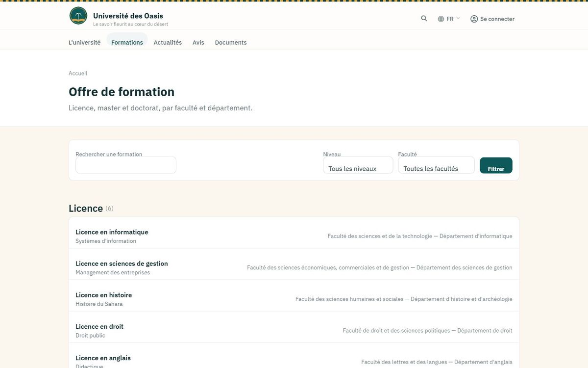Open Licence en informatique

click(112, 232)
